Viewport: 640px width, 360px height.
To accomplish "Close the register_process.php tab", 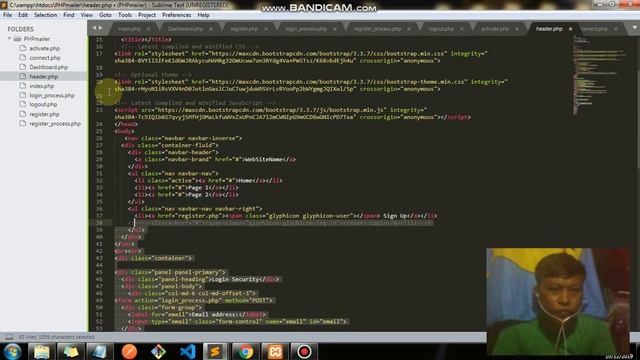I will point(409,29).
